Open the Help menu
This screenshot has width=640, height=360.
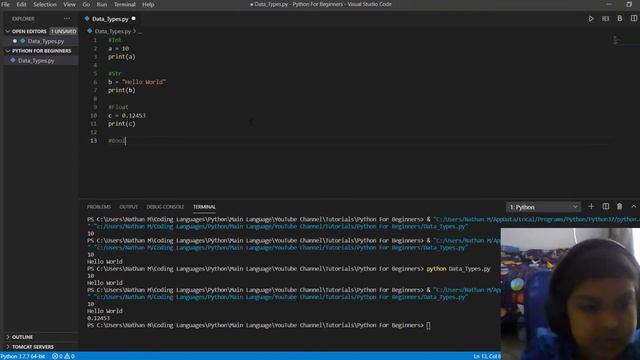[148, 4]
